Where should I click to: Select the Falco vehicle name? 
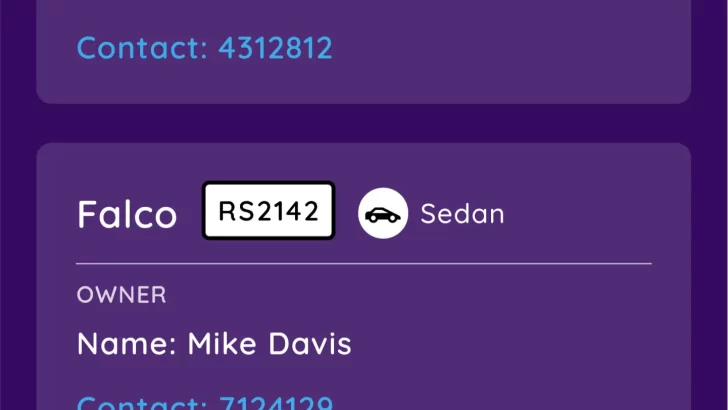point(127,215)
